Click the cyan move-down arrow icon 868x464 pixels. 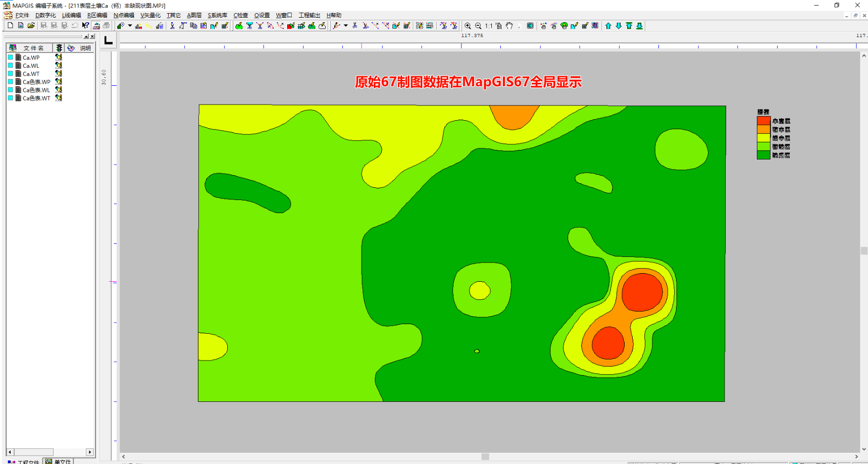pyautogui.click(x=619, y=26)
